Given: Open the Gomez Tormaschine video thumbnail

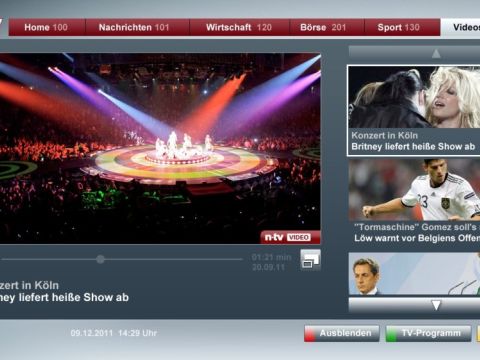Looking at the screenshot, I should (414, 189).
